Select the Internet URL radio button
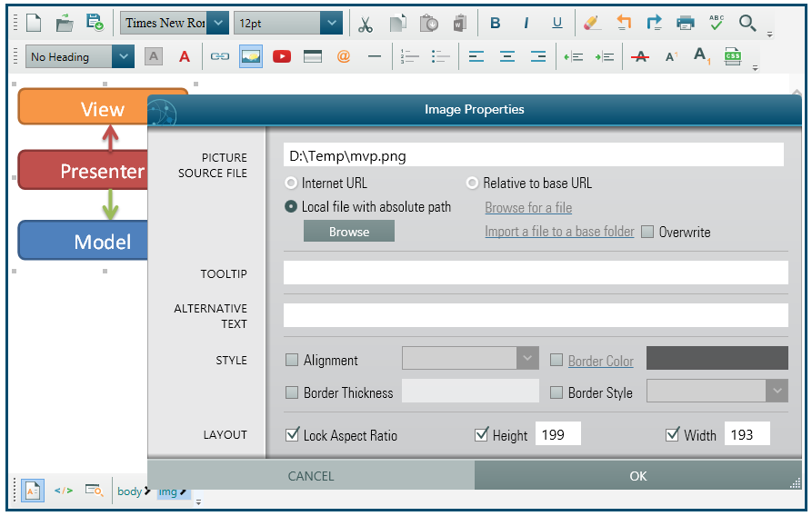812x516 pixels. (x=292, y=184)
